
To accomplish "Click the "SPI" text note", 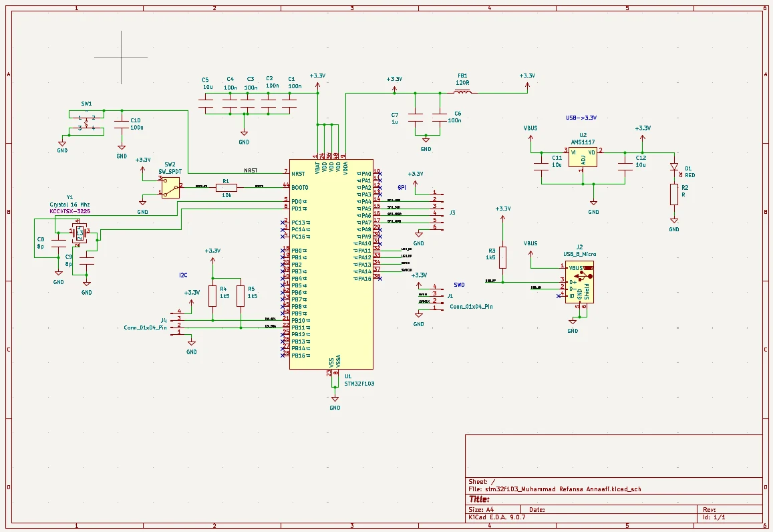I will [x=402, y=187].
